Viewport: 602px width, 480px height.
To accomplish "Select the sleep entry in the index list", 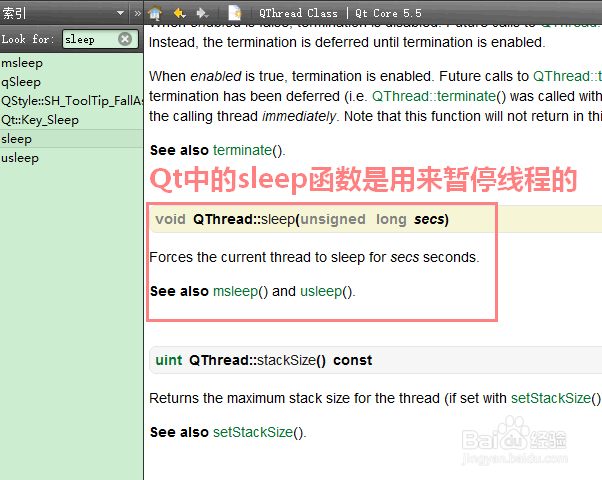I will pyautogui.click(x=71, y=139).
